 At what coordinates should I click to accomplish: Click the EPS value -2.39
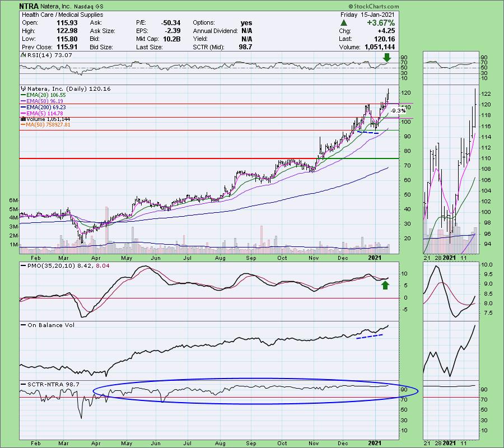(x=172, y=31)
